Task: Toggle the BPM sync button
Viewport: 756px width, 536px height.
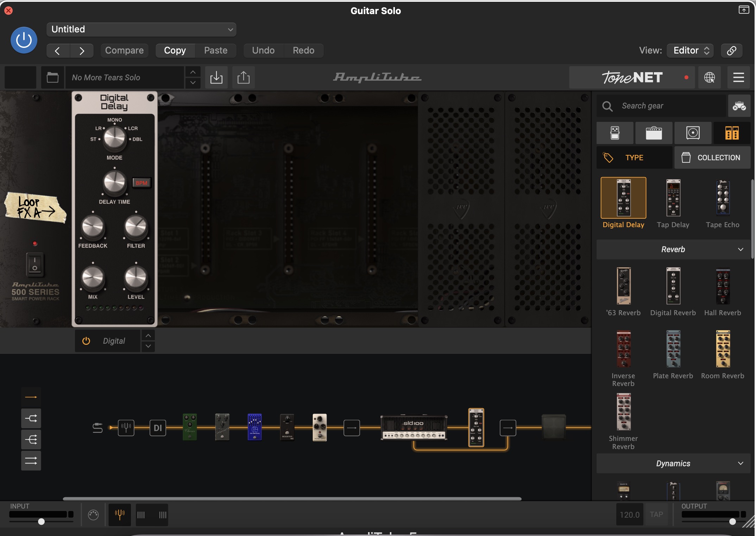Action: tap(141, 183)
